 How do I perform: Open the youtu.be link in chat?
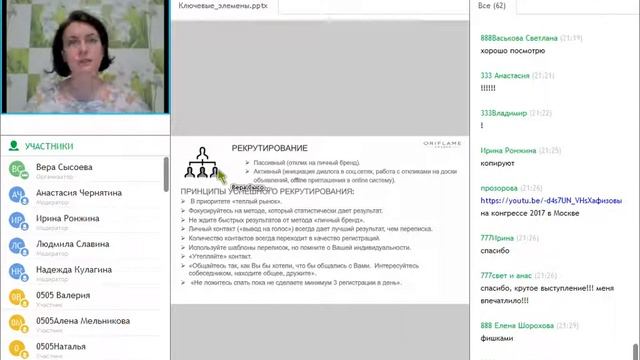(x=551, y=200)
